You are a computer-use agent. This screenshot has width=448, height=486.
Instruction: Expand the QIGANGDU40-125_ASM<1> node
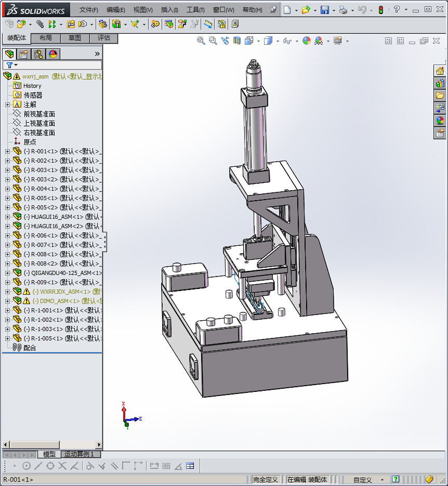coord(7,273)
